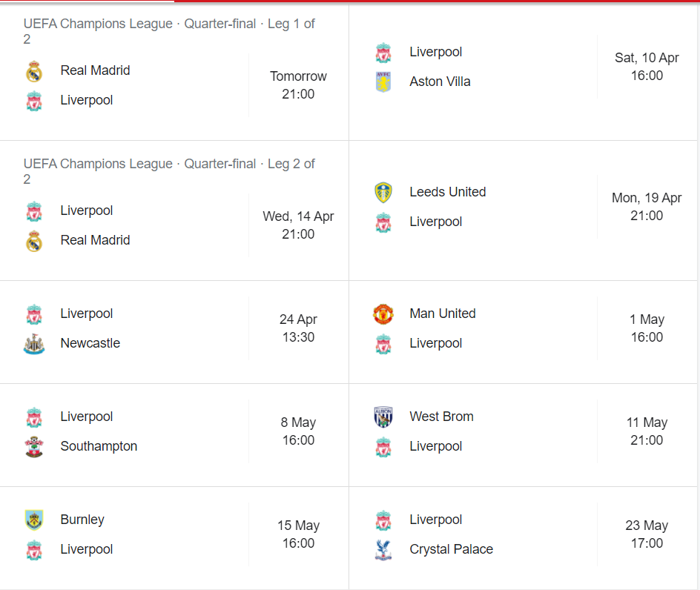Select the Aston Villa team name

(440, 82)
